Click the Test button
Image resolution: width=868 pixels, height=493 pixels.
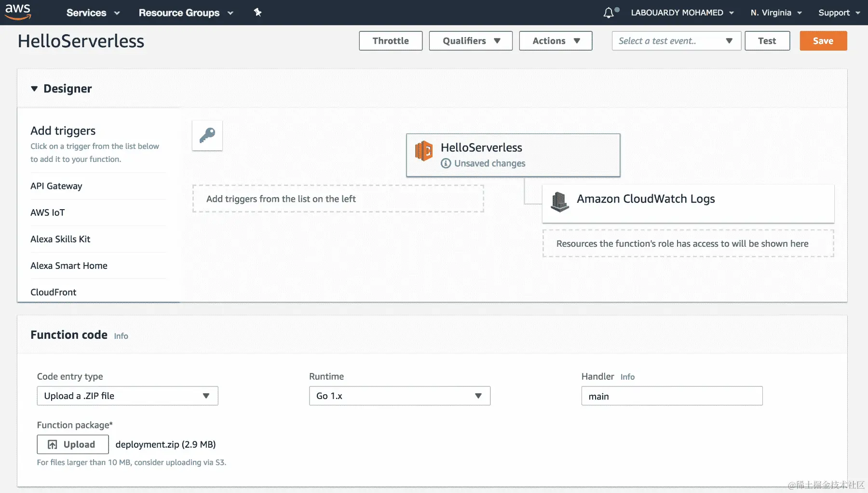tap(767, 41)
